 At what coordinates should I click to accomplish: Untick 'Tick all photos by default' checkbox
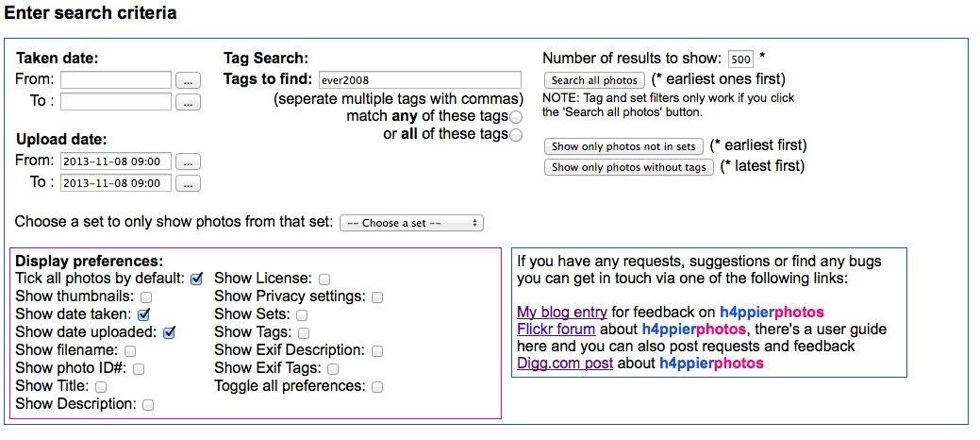[197, 279]
